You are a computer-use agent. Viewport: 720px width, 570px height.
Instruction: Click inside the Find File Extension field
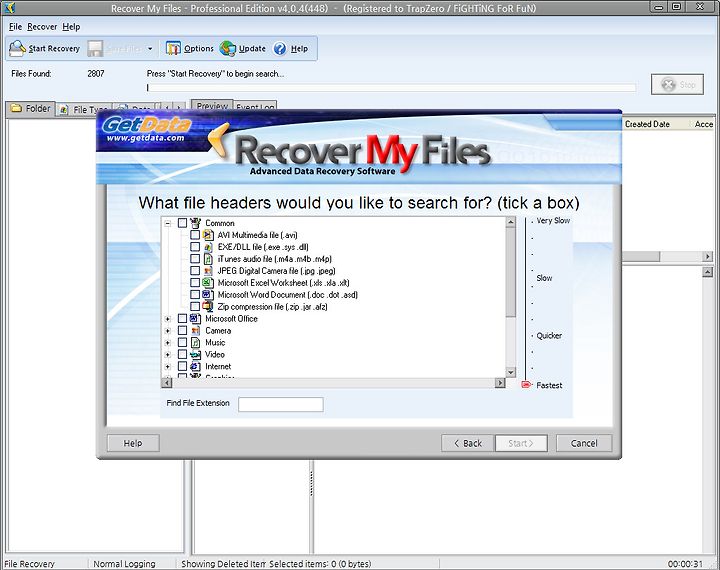[x=281, y=404]
